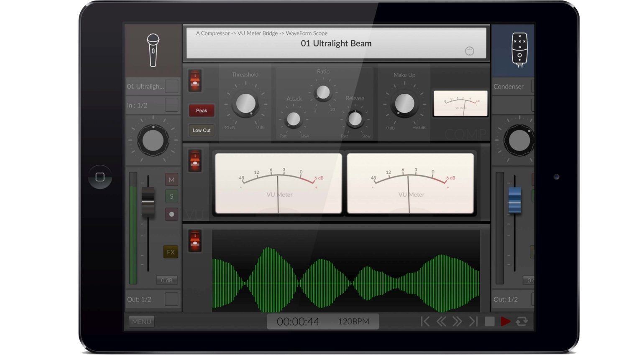Toggle the WaveForm Scope power switch
This screenshot has height=355, width=644.
tap(195, 241)
